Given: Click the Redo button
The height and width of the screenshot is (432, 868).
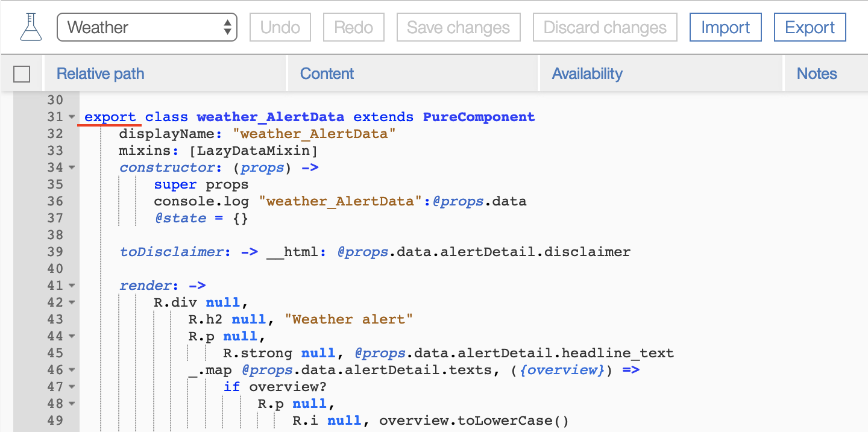Looking at the screenshot, I should coord(354,28).
